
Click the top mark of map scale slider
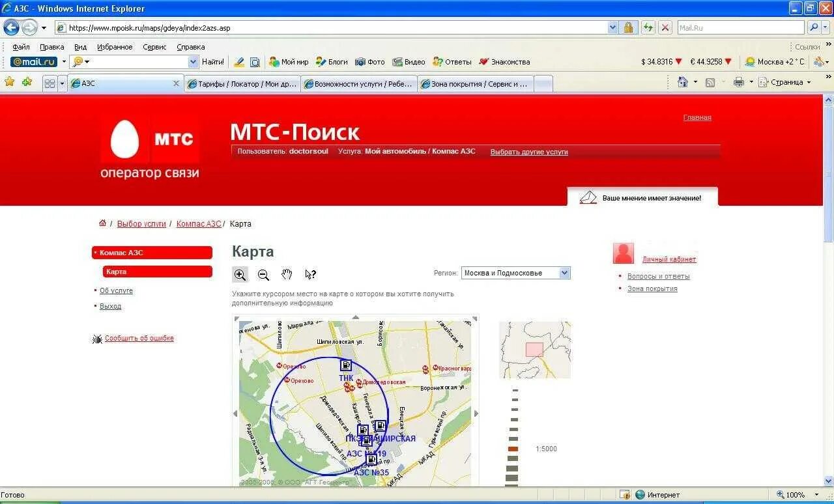point(515,390)
